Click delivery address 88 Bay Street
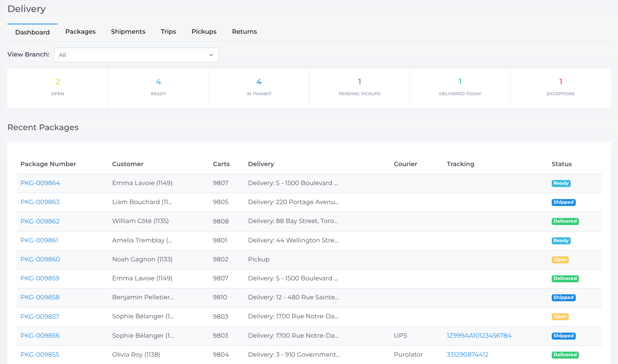Screen dimensions: 618x364 click(293, 221)
